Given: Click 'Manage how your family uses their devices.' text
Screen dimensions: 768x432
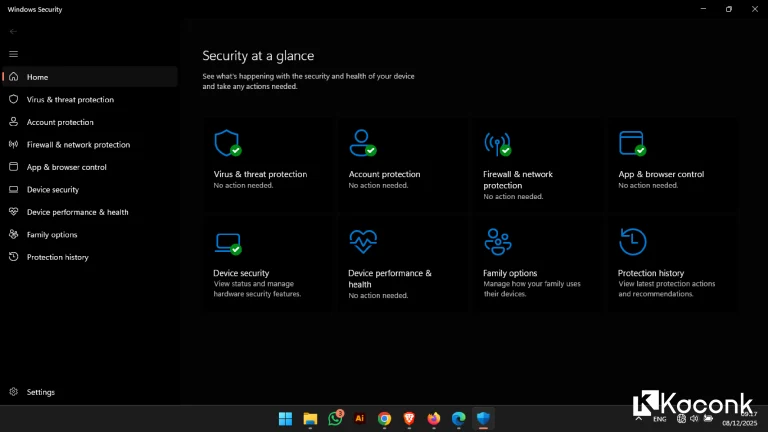Looking at the screenshot, I should coord(532,289).
